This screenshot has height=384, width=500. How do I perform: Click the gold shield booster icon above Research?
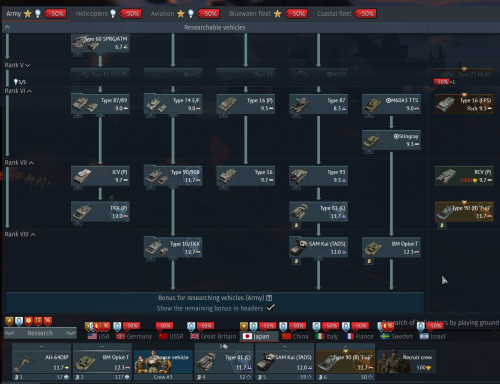tap(9, 321)
